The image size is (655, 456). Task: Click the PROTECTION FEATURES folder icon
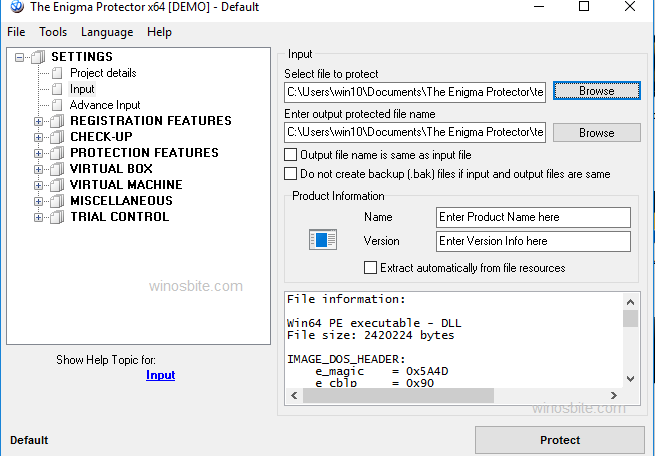pyautogui.click(x=57, y=153)
